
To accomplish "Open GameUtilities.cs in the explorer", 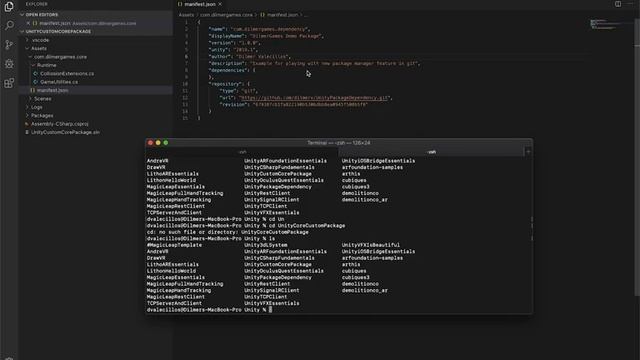I will click(x=59, y=82).
